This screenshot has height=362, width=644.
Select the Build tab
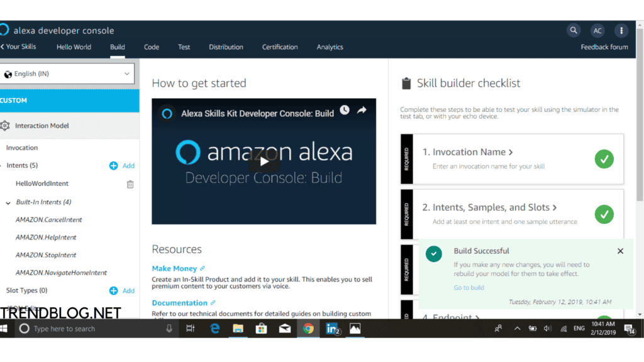(x=118, y=47)
